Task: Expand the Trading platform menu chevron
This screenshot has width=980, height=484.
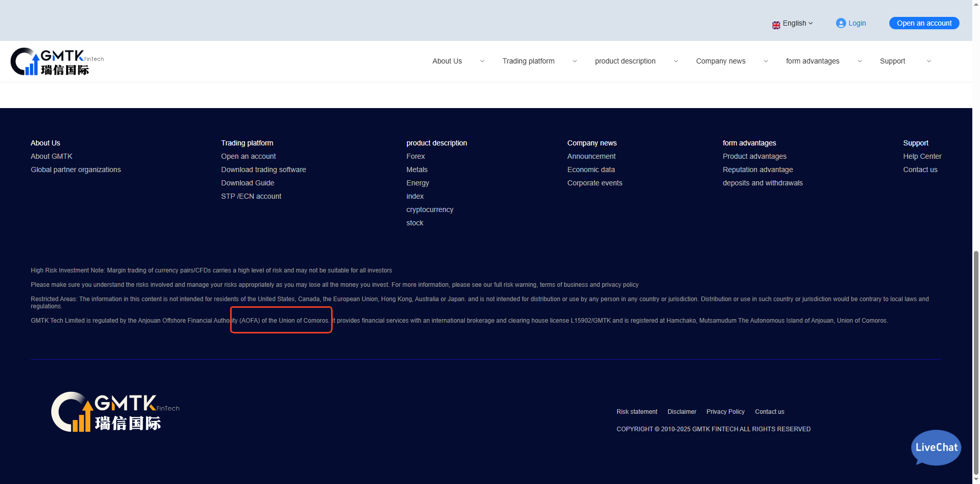Action: 575,61
